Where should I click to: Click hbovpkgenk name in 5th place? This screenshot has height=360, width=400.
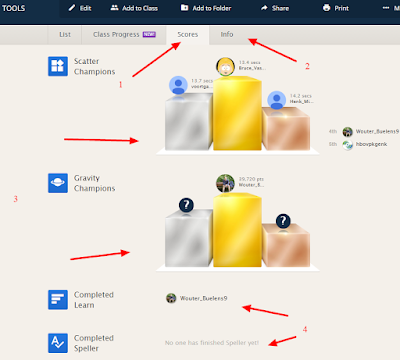[371, 144]
